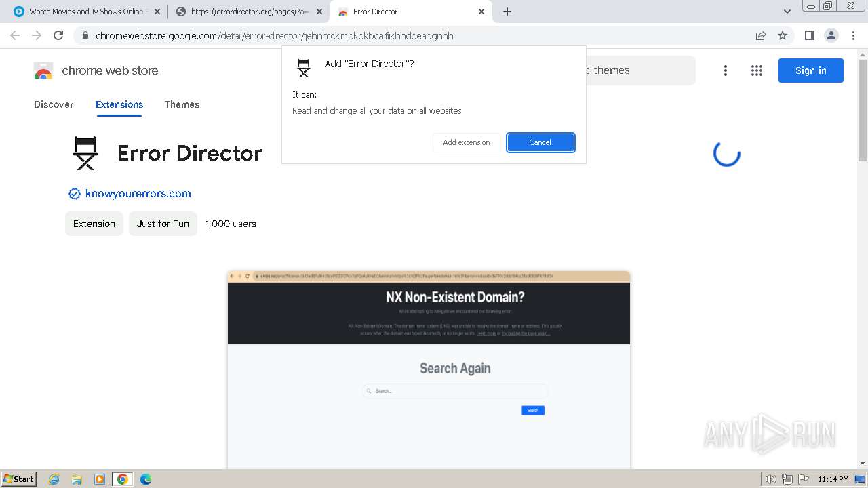Viewport: 868px width, 488px height.
Task: Click the address bar URL
Action: pos(275,36)
